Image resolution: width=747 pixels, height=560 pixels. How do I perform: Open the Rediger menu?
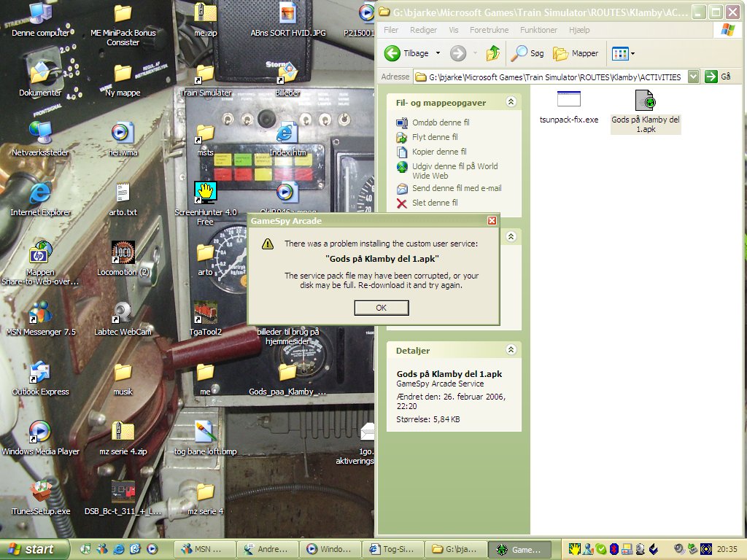[423, 29]
